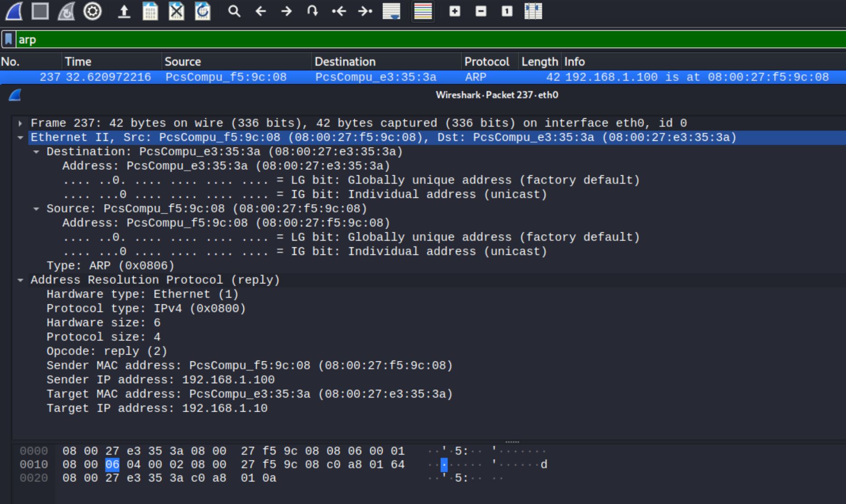Go to specified packet
846x504 pixels.
pos(313,11)
